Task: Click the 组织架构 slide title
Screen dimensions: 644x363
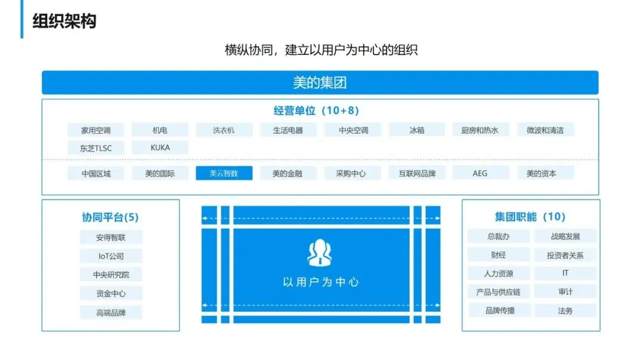Action: point(64,21)
